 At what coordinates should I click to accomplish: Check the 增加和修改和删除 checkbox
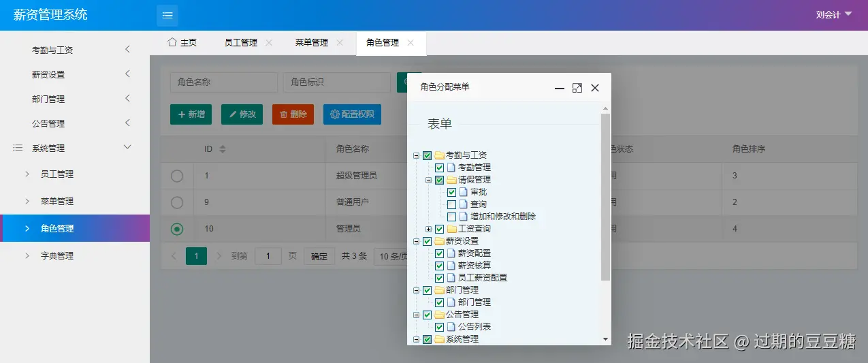[x=452, y=217]
